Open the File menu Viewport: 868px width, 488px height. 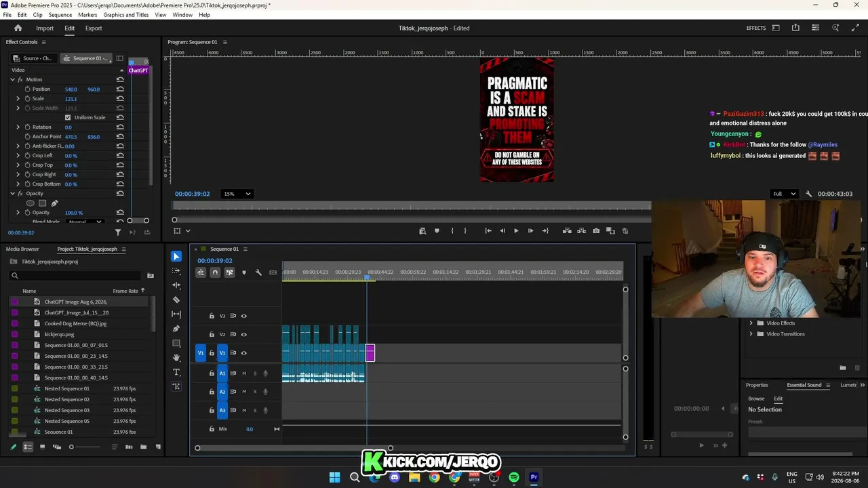(7, 15)
